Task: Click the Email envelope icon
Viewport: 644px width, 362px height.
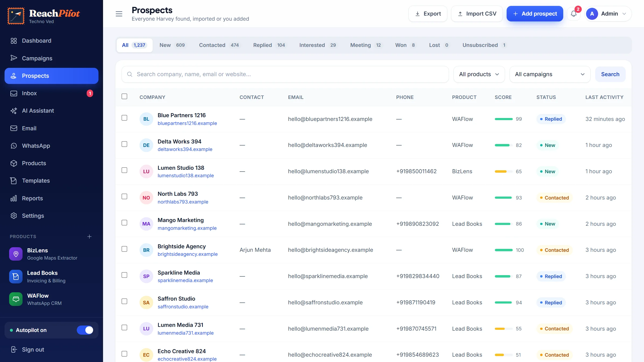Action: coord(14,128)
